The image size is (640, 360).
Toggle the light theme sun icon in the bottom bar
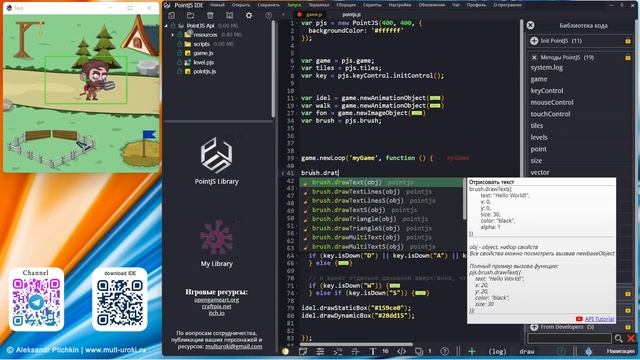click(x=285, y=351)
